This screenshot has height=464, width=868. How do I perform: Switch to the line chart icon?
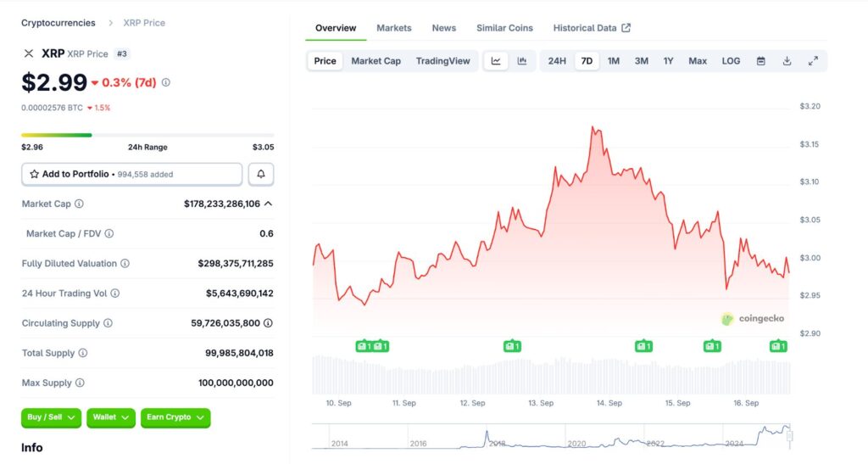click(496, 61)
